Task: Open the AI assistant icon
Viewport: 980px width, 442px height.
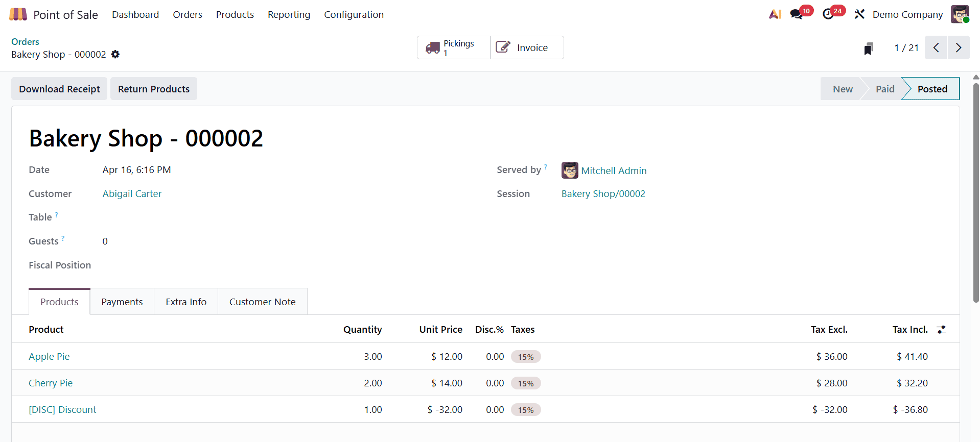Action: tap(775, 14)
